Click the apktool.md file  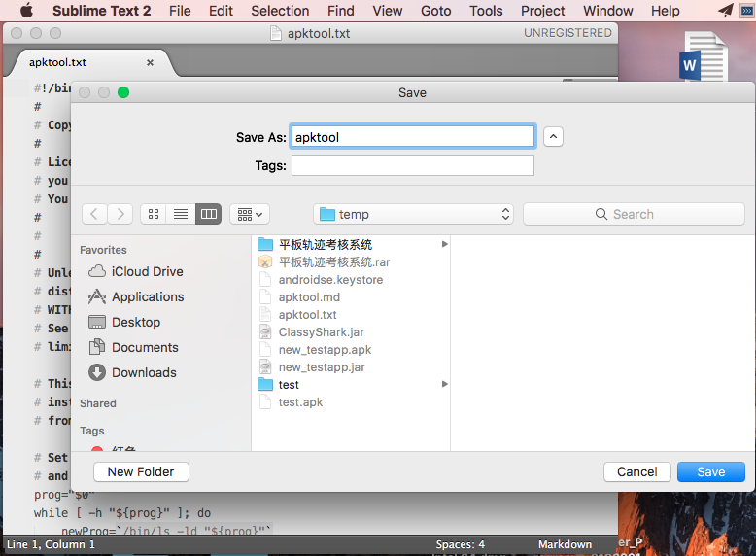click(309, 297)
